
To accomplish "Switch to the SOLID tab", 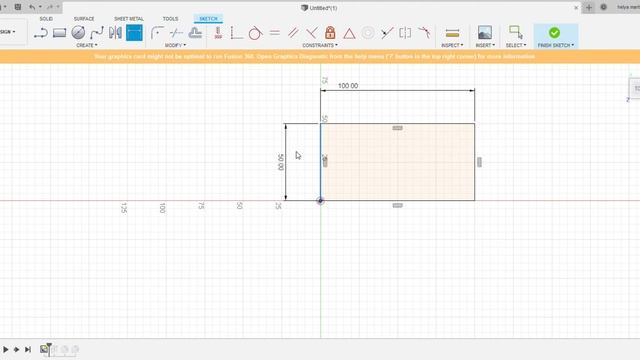I will (x=46, y=19).
